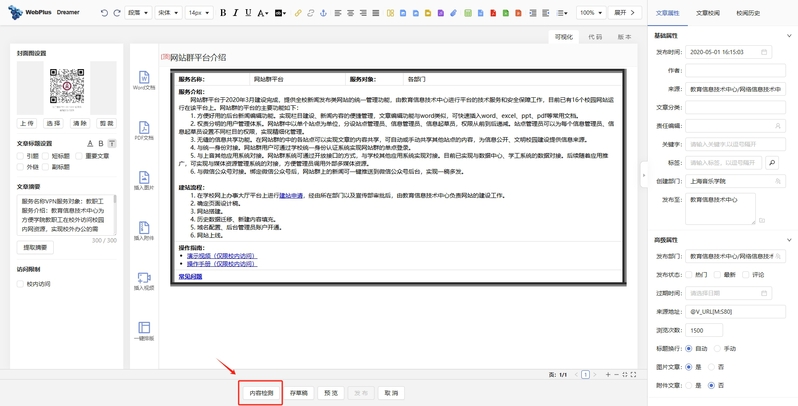798x406 pixels.
Task: Open the 校阅历史 tab
Action: [748, 13]
